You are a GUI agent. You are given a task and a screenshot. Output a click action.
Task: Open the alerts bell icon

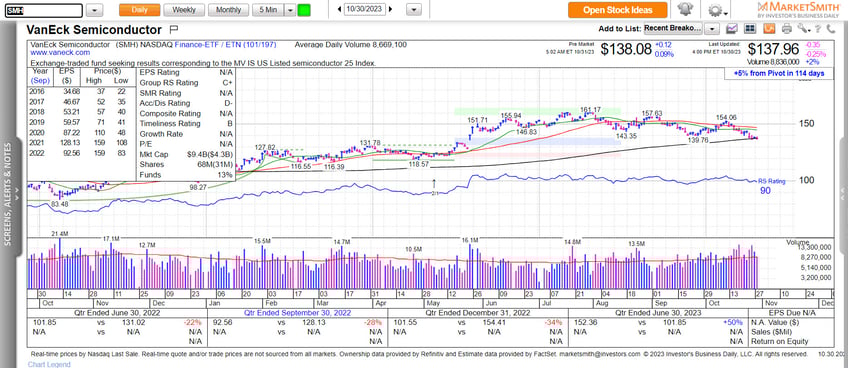pyautogui.click(x=686, y=9)
